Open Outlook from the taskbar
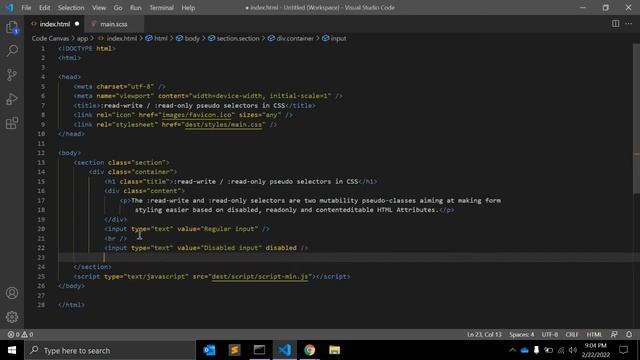 (x=209, y=350)
